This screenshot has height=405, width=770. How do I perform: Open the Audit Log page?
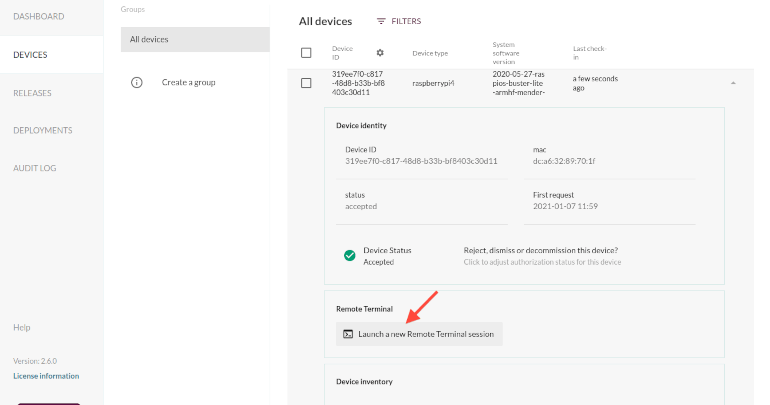click(x=35, y=168)
